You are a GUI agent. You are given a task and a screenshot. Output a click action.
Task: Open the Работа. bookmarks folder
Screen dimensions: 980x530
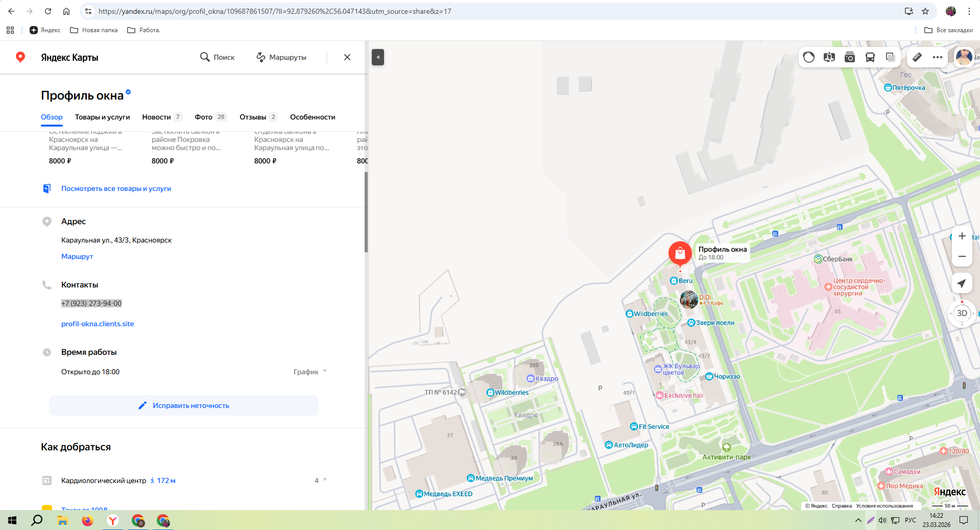click(144, 30)
